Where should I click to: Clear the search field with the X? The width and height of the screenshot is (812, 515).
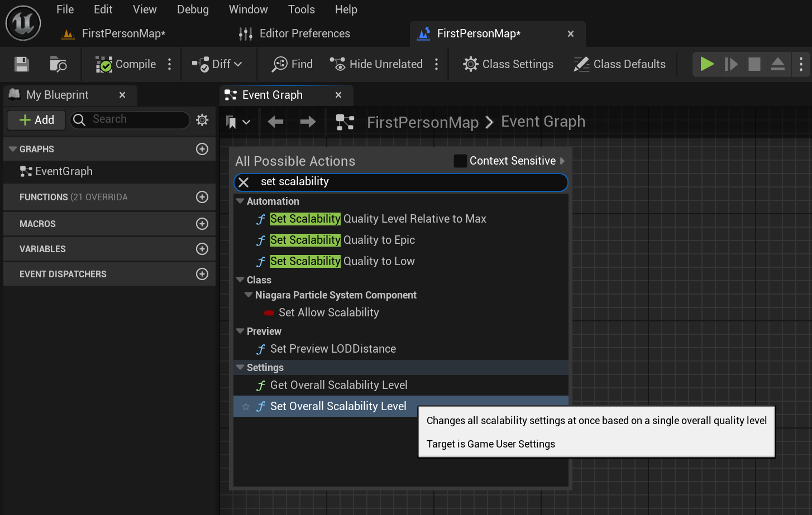[243, 182]
